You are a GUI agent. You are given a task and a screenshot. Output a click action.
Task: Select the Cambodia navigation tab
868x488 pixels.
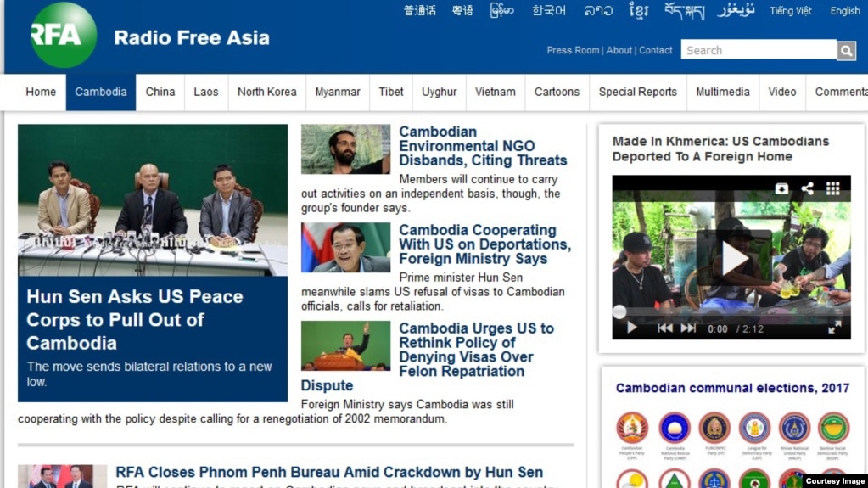pyautogui.click(x=101, y=92)
